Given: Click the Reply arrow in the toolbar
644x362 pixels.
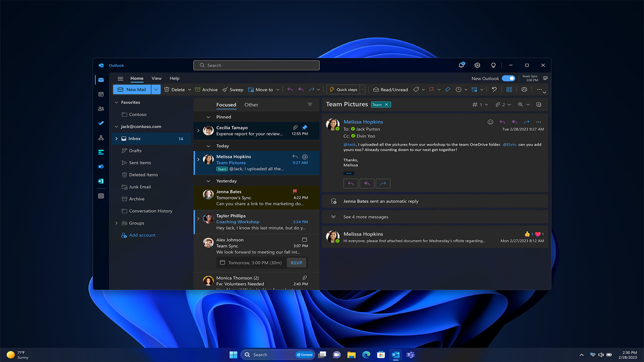Looking at the screenshot, I should pos(290,89).
